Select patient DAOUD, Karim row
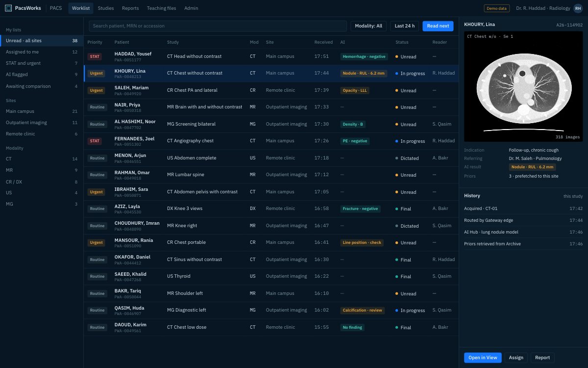Screen dimensions: 588x368 tap(271, 327)
